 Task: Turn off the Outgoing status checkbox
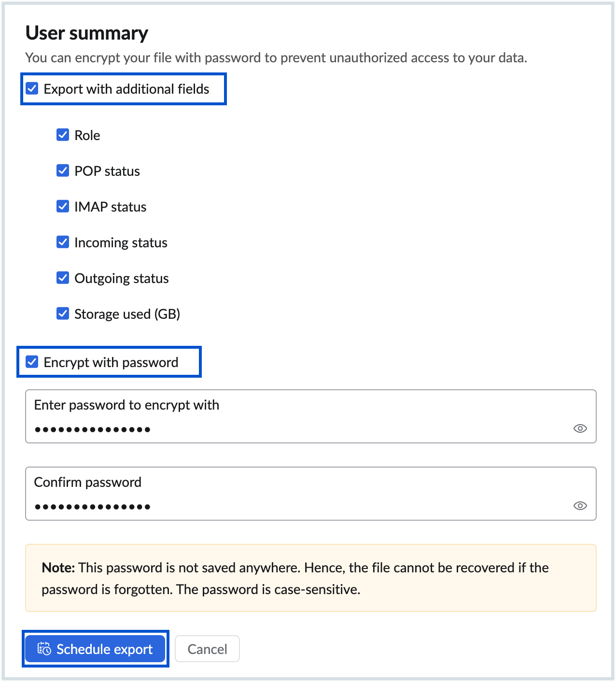pos(63,278)
